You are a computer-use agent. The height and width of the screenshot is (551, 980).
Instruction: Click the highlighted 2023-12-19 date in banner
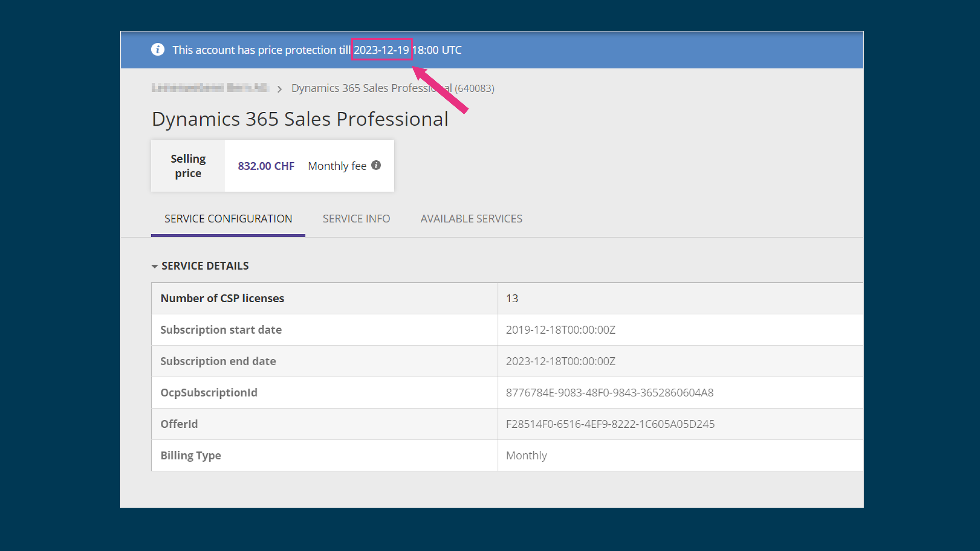click(381, 50)
